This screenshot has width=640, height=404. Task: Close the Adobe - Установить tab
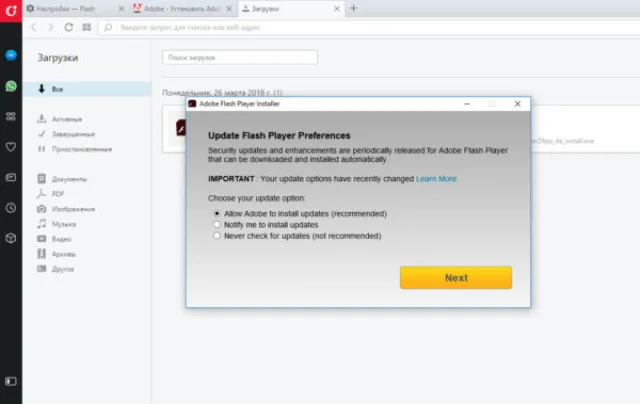(x=229, y=9)
